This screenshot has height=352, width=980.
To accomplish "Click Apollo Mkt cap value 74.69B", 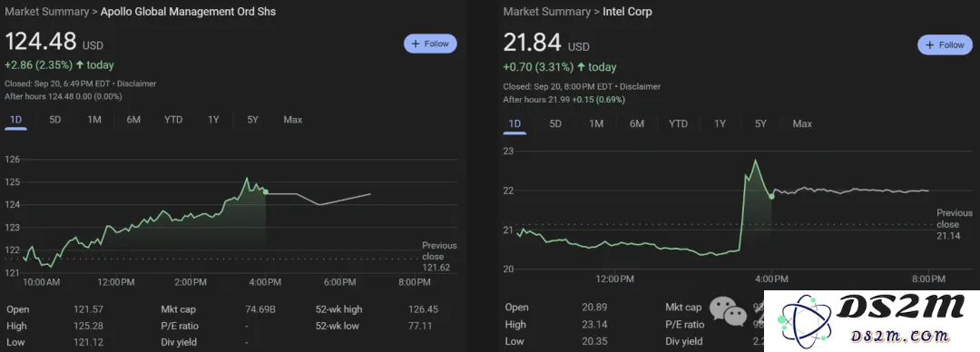I will click(x=260, y=309).
